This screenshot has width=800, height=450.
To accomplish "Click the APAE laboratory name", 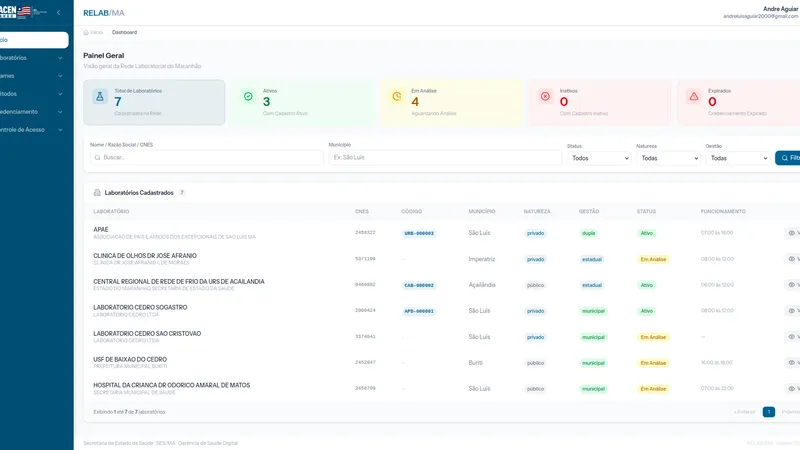I will tap(101, 230).
